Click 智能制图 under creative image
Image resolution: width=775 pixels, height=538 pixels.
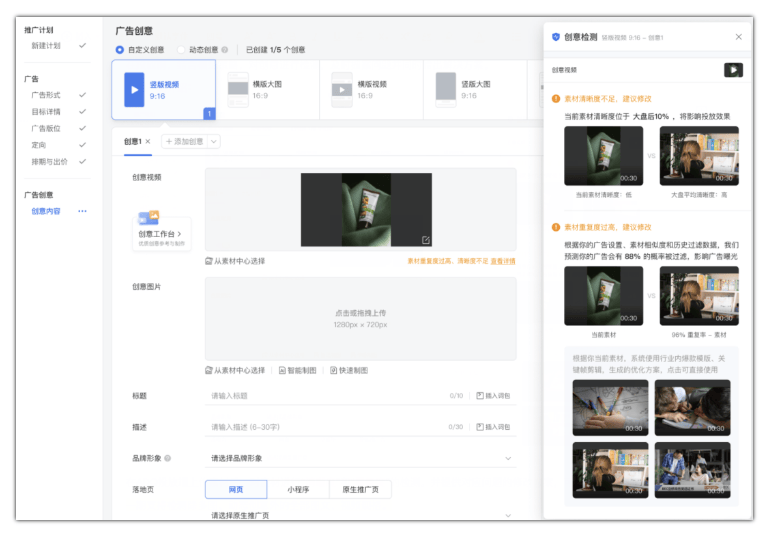[297, 370]
